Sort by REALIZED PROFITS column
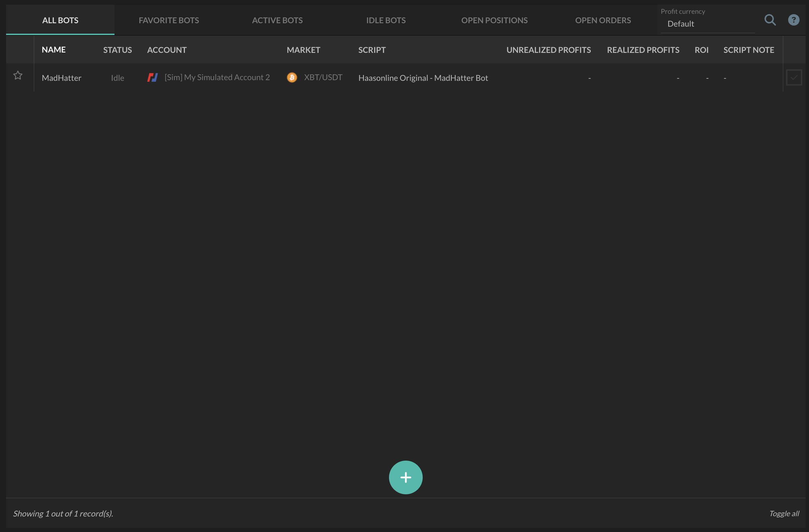 (x=643, y=49)
